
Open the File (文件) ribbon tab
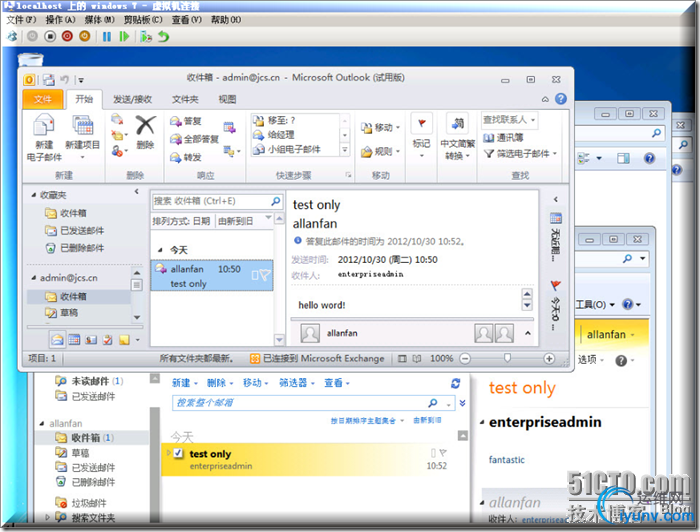[x=43, y=99]
